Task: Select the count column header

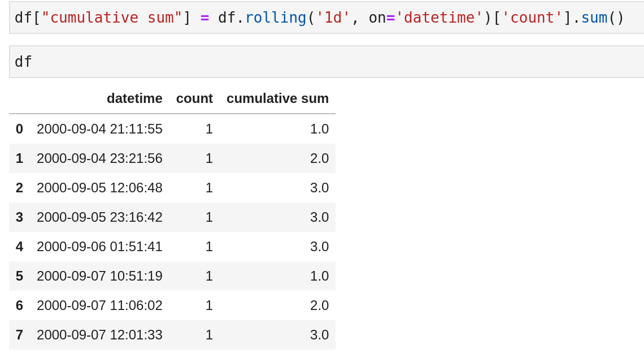Action: click(x=194, y=98)
